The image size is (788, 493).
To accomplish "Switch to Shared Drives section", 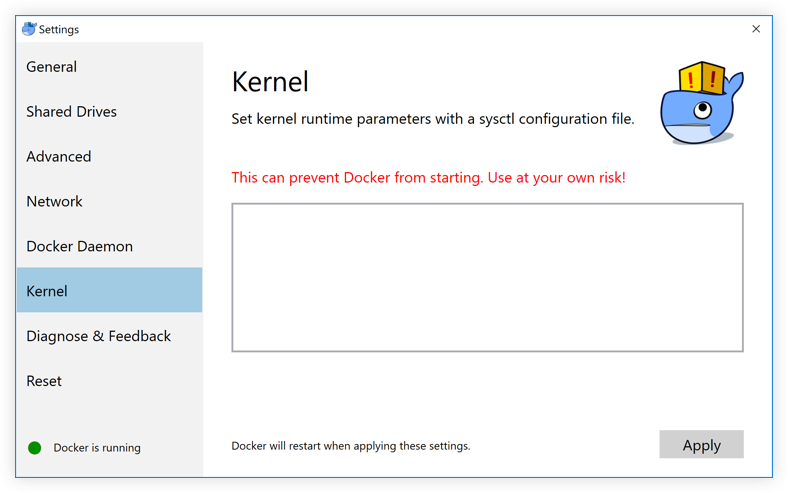I will [71, 112].
